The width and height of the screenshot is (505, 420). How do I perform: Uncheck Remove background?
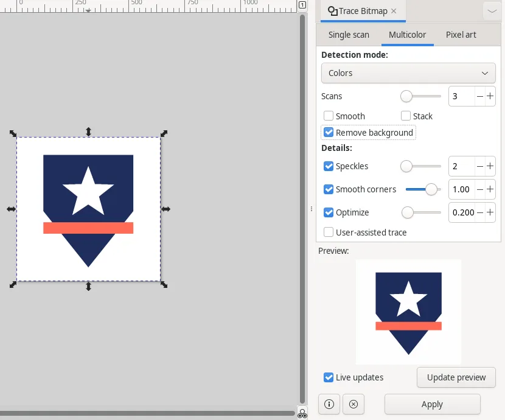tap(329, 132)
